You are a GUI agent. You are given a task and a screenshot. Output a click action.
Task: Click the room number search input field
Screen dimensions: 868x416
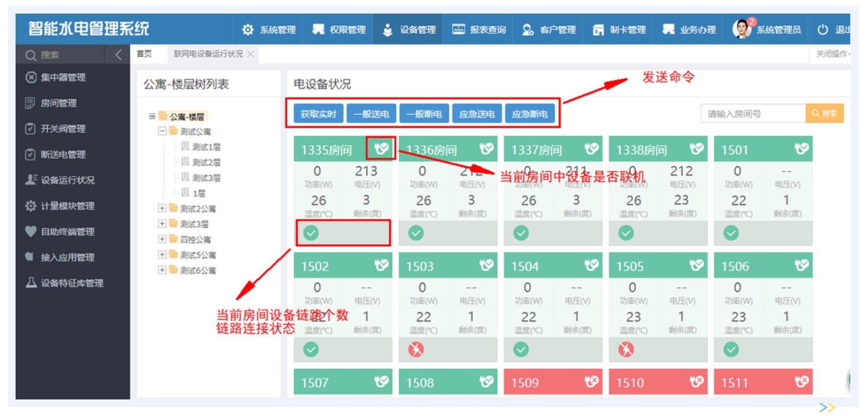pyautogui.click(x=752, y=114)
